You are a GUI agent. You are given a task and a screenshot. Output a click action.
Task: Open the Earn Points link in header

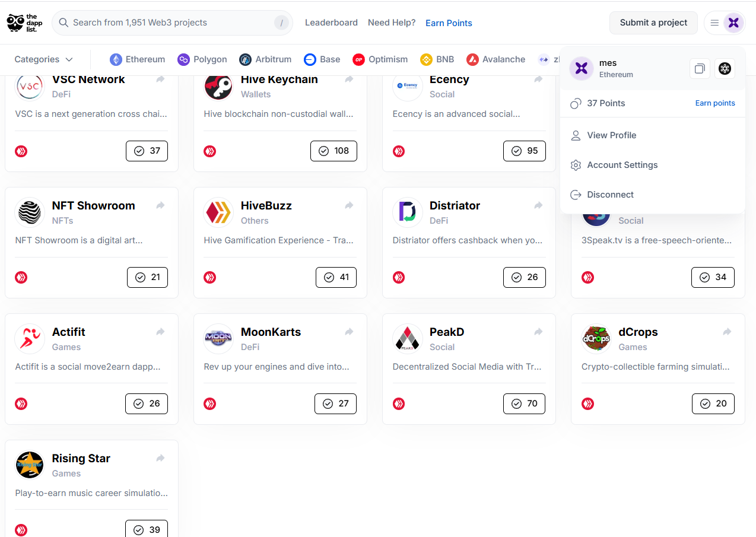pos(449,23)
